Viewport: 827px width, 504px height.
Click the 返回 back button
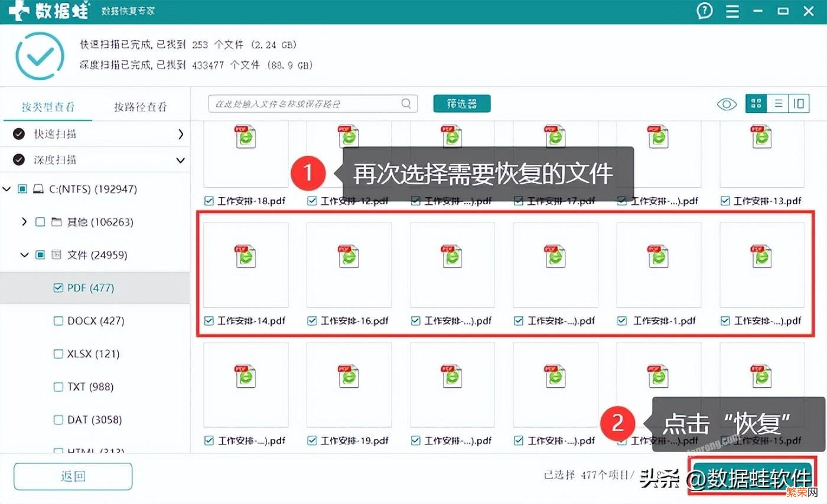tap(73, 476)
